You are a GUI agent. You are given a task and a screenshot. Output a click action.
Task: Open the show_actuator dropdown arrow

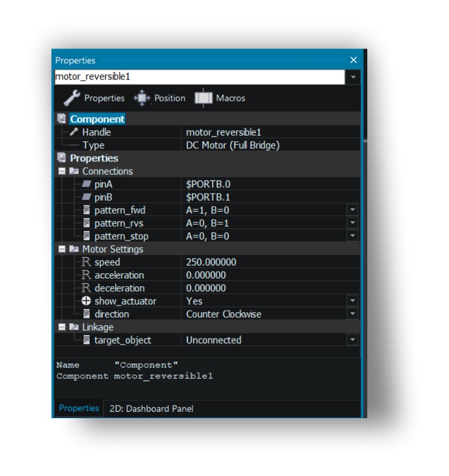click(x=353, y=301)
